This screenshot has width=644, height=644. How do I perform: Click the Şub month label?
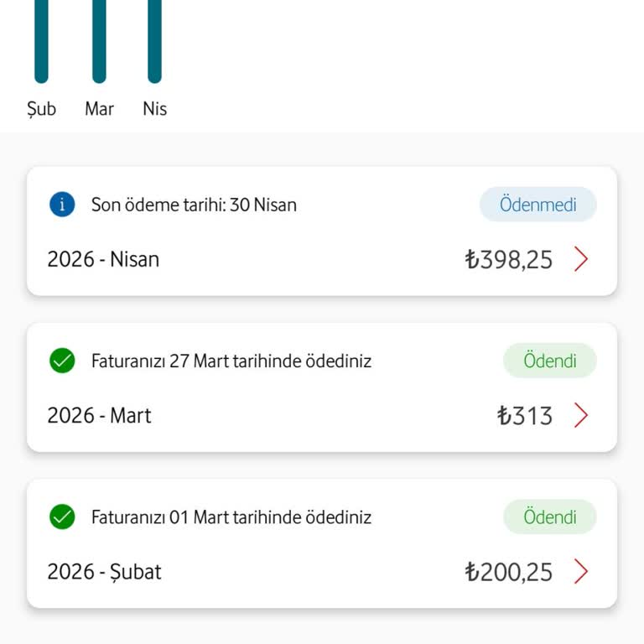(x=41, y=109)
